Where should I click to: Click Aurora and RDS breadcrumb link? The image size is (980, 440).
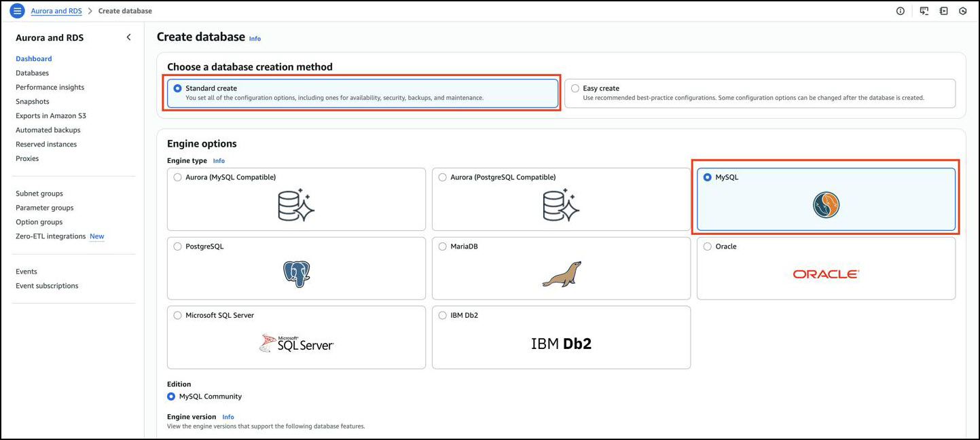[x=56, y=11]
